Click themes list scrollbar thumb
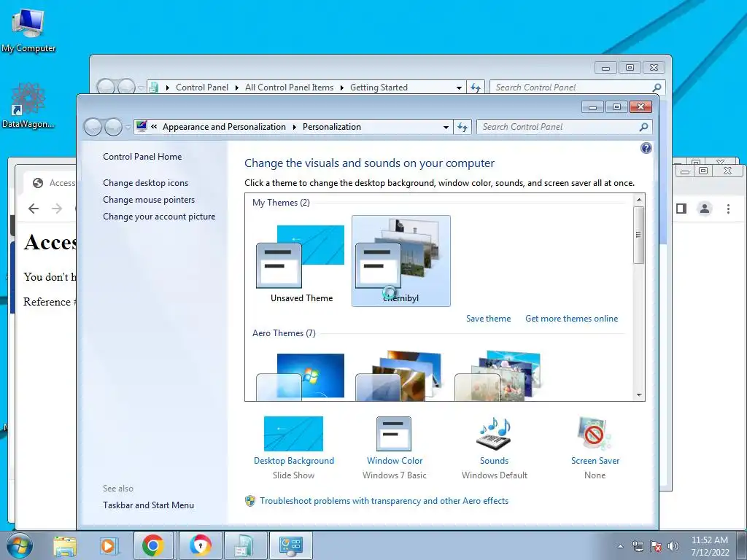The width and height of the screenshot is (747, 560). (639, 235)
